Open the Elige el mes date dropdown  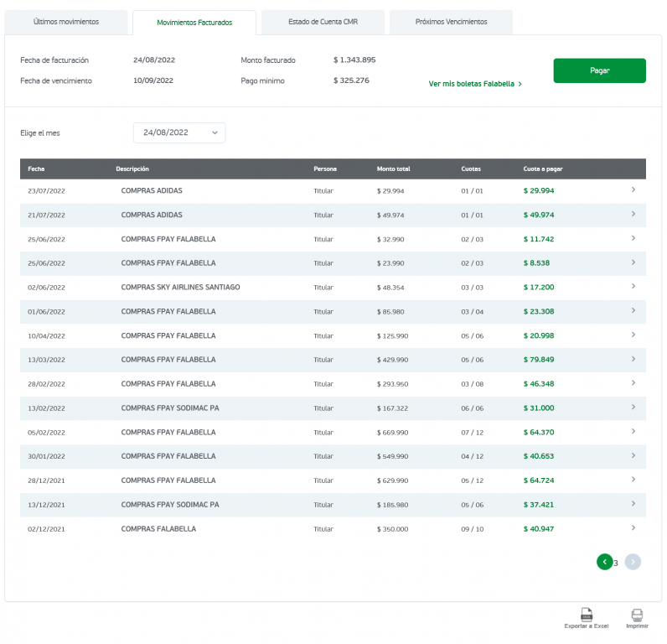point(179,132)
